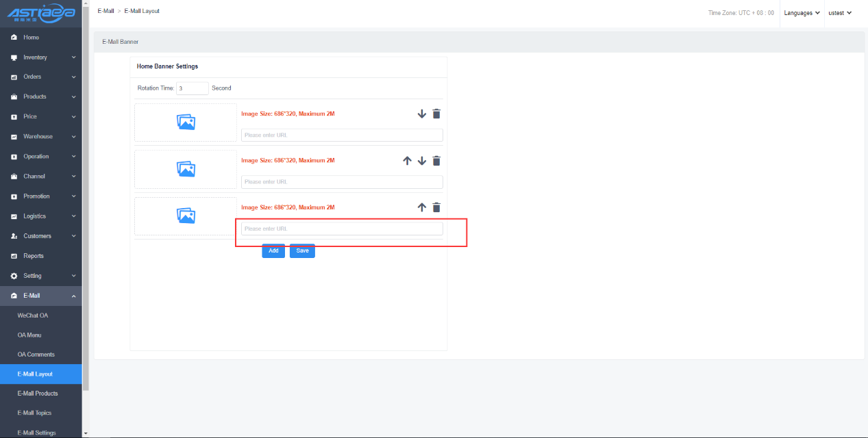Delete the third banner with trash icon
Screen dimensions: 868x438
(x=436, y=207)
